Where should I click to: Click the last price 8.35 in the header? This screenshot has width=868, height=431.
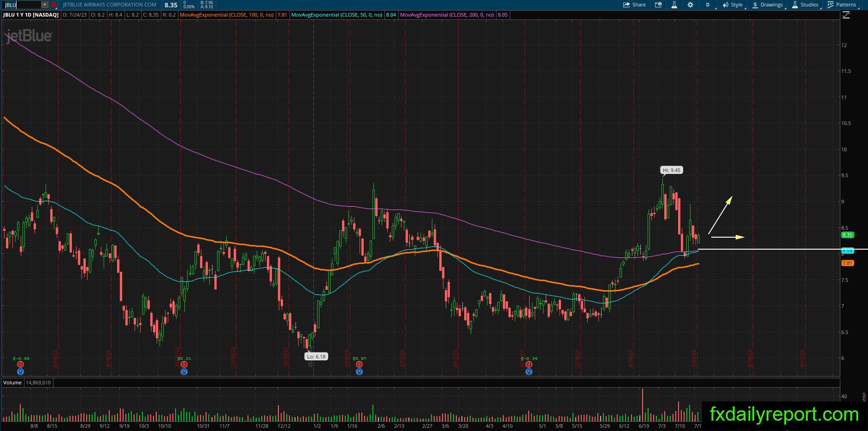point(171,5)
